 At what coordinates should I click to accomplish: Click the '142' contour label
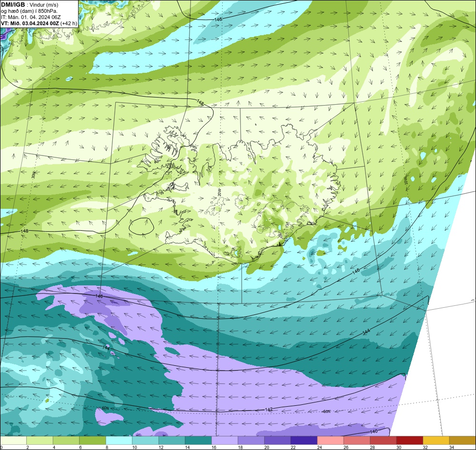click(x=268, y=410)
